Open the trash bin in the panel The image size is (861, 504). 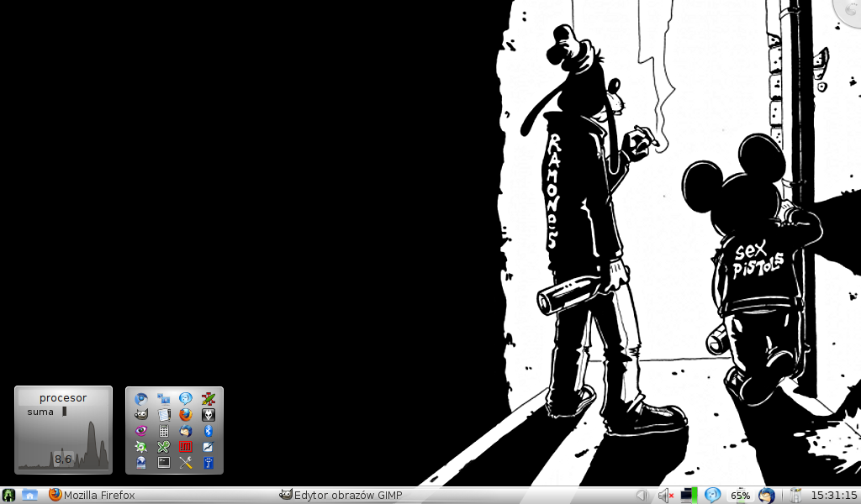click(795, 496)
